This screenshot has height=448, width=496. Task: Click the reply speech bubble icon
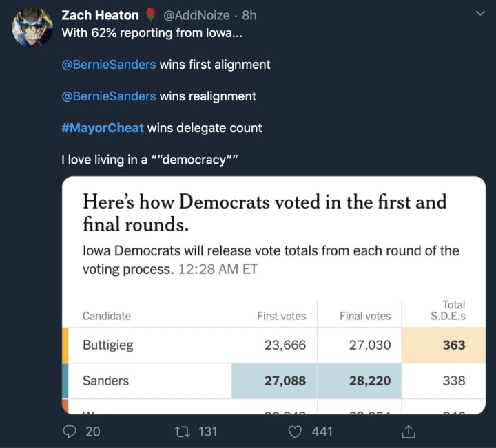click(72, 431)
